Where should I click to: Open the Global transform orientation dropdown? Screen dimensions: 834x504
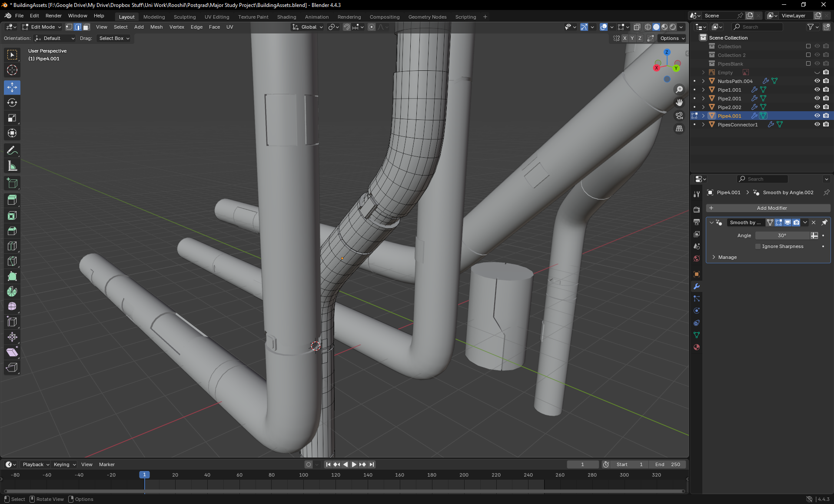[308, 27]
